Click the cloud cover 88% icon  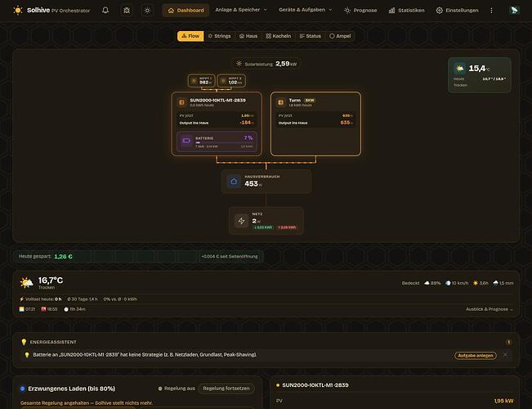(x=427, y=283)
